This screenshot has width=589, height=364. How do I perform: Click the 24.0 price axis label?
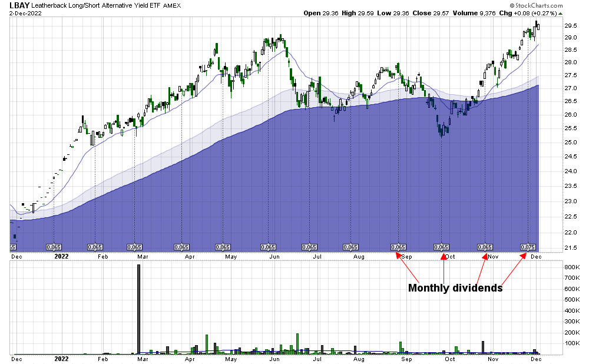570,171
